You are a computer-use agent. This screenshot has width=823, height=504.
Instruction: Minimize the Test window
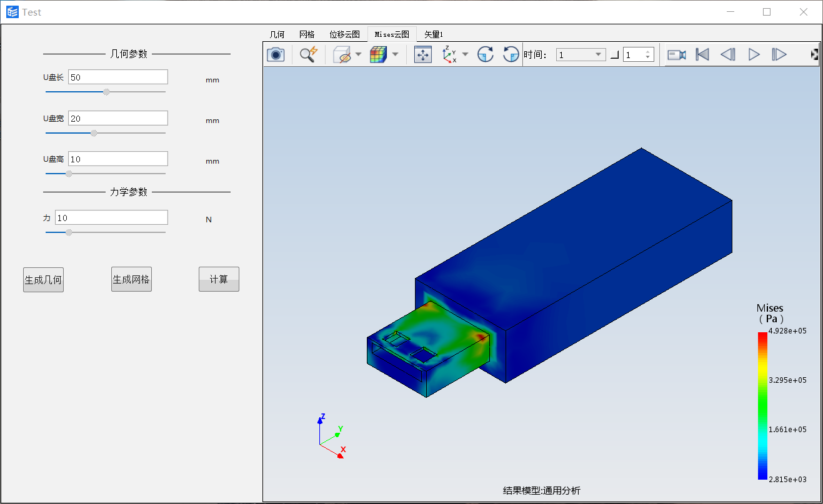click(x=730, y=12)
